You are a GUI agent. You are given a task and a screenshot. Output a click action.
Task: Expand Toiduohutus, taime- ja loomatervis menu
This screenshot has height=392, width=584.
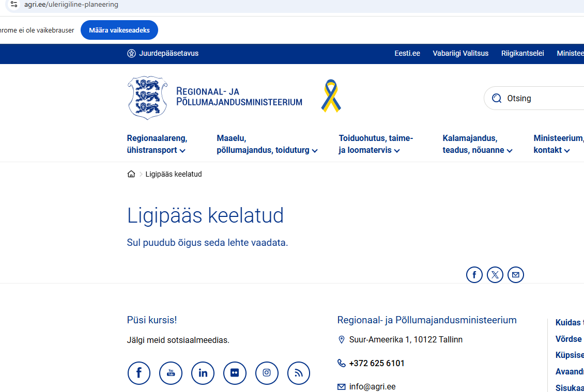coord(376,145)
